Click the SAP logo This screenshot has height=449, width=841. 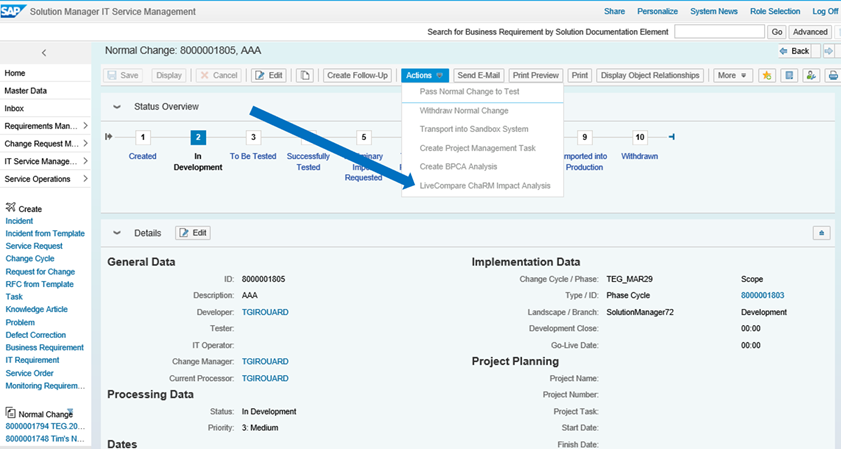pyautogui.click(x=13, y=11)
